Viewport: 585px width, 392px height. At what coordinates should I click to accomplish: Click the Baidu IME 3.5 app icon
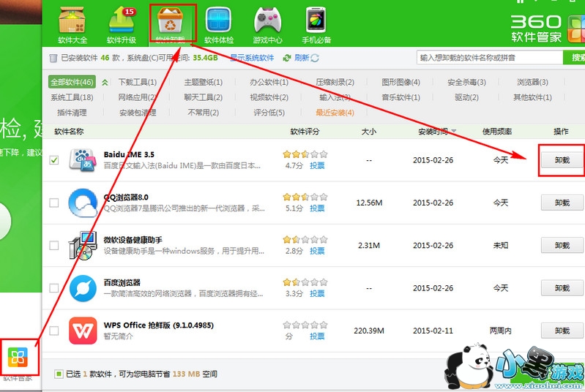[x=83, y=160]
